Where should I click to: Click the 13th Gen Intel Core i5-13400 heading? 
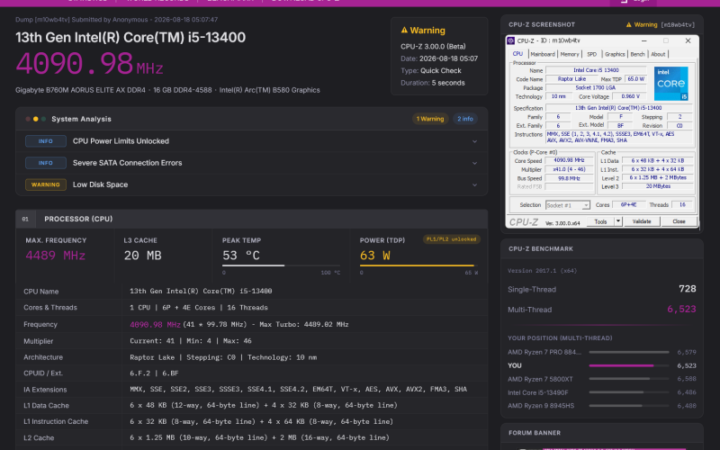click(x=130, y=37)
